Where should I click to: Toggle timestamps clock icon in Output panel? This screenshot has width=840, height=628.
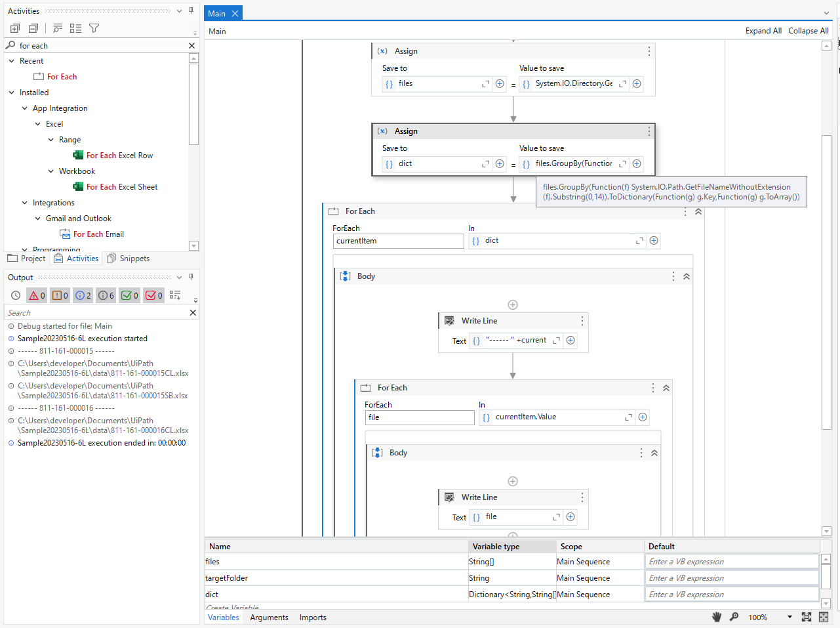tap(16, 296)
